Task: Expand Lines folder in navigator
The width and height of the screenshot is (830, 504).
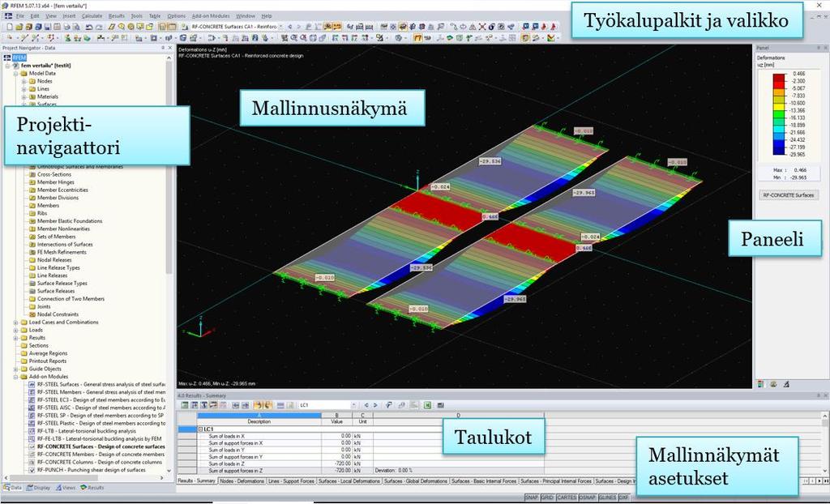Action: coord(24,89)
